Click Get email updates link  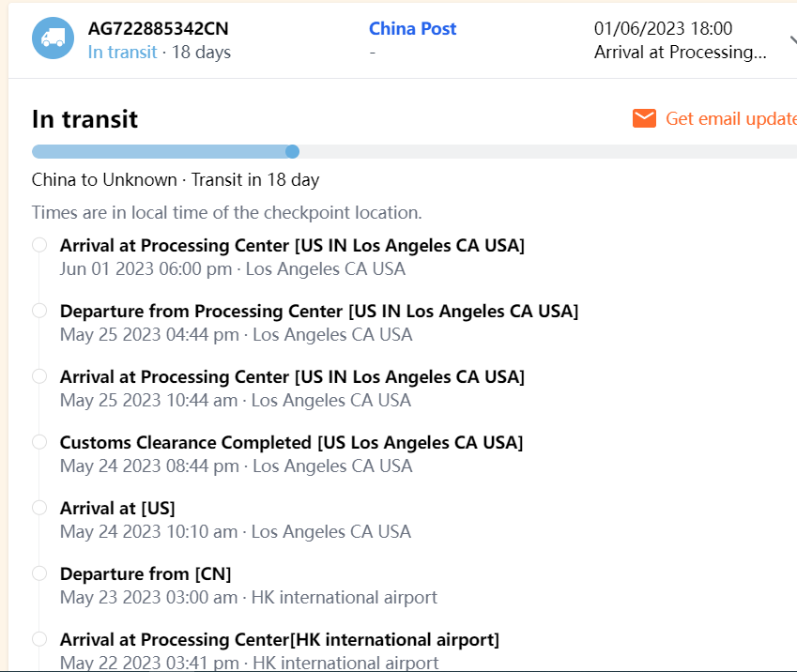tap(730, 119)
